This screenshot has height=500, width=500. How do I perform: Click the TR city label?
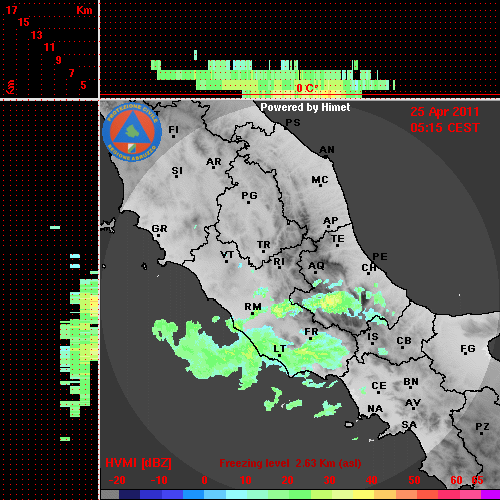[x=263, y=245]
